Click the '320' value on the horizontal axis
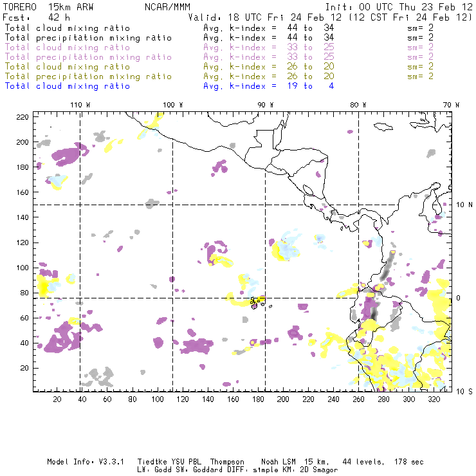 tap(434, 399)
